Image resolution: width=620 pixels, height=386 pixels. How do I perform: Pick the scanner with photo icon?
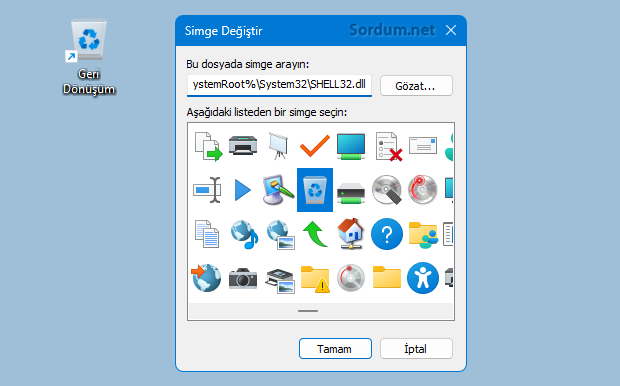[x=280, y=281]
